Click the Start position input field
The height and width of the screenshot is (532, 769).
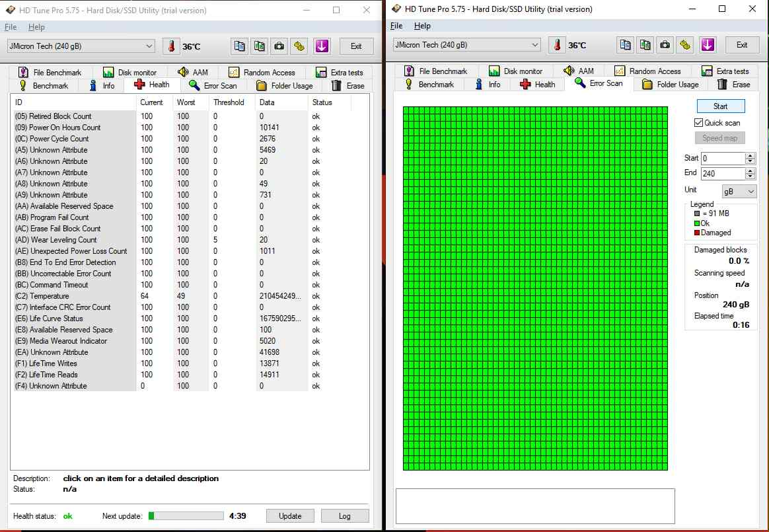pyautogui.click(x=723, y=158)
